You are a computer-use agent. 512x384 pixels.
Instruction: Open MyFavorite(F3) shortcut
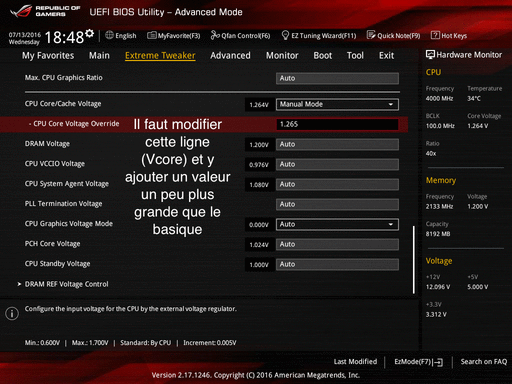174,36
